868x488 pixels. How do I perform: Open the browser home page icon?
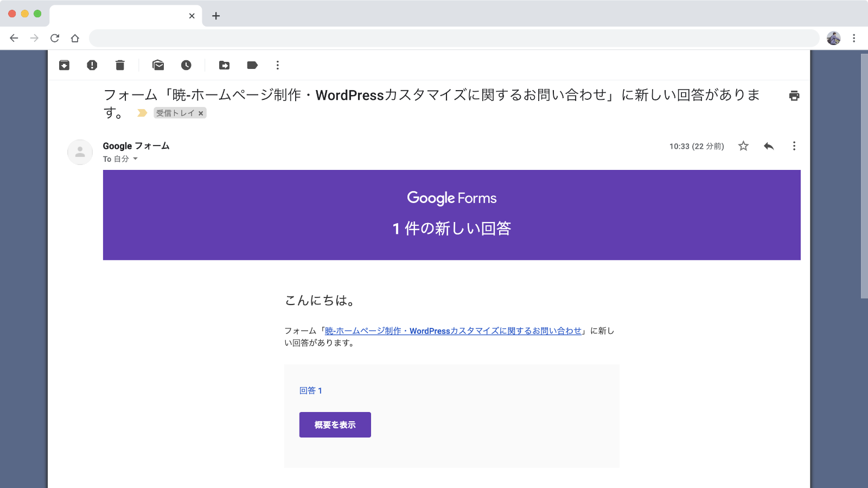point(75,38)
